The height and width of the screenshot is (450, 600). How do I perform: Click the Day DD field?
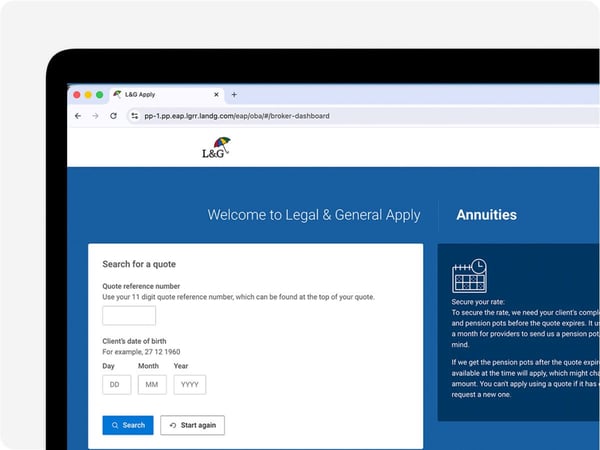tap(117, 385)
